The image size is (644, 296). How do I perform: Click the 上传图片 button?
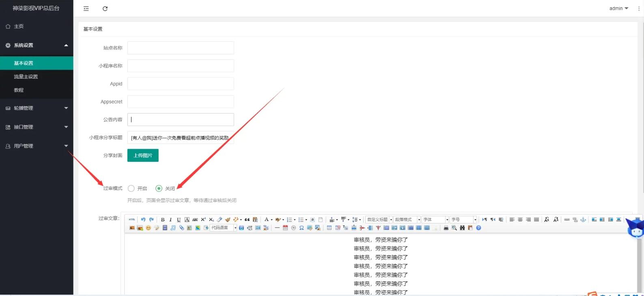(x=143, y=155)
